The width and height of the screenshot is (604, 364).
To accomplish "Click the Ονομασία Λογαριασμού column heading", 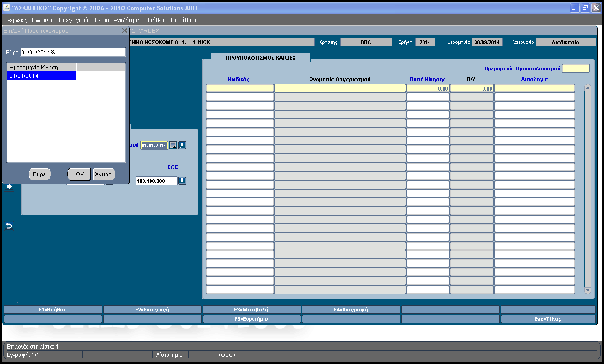I will coord(340,79).
